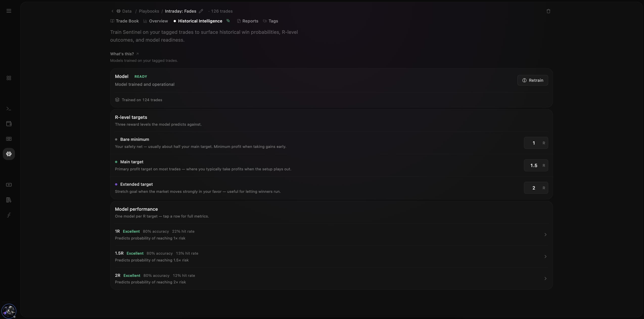This screenshot has width=644, height=319.
Task: Open the terminal prompt icon in sidebar
Action: click(x=9, y=109)
